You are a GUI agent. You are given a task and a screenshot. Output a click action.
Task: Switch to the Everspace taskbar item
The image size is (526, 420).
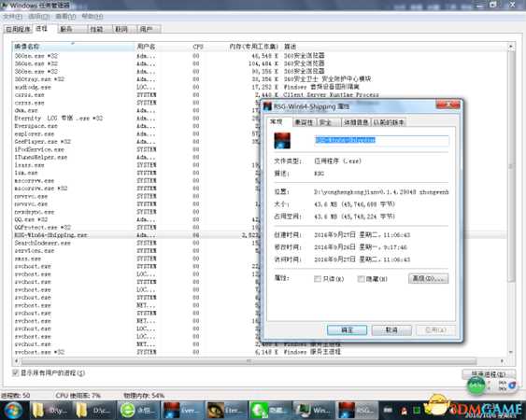point(181,411)
